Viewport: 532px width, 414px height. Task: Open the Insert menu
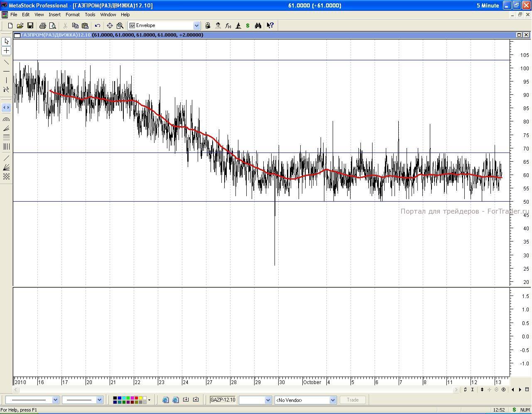(54, 15)
